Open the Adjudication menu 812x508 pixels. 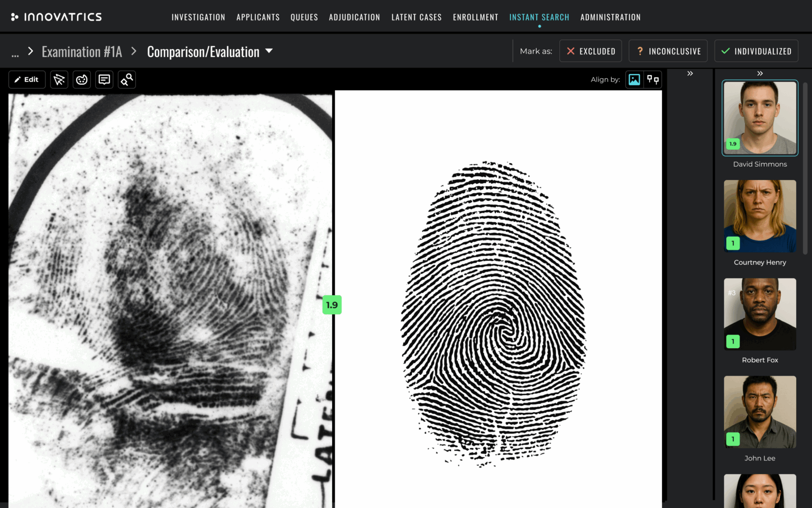point(354,17)
